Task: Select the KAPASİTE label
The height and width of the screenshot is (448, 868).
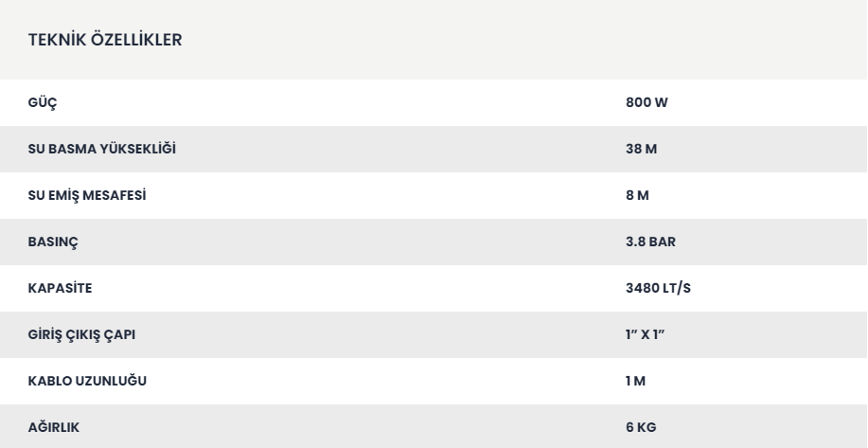Action: pos(60,288)
